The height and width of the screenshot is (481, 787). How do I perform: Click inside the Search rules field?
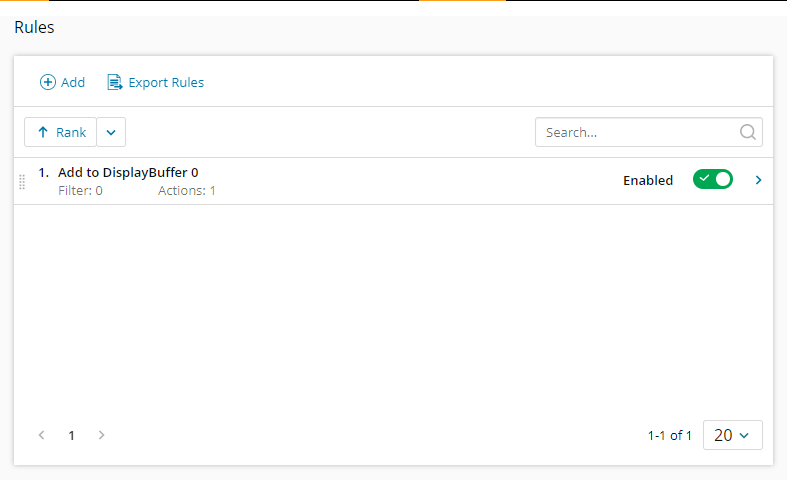click(636, 132)
